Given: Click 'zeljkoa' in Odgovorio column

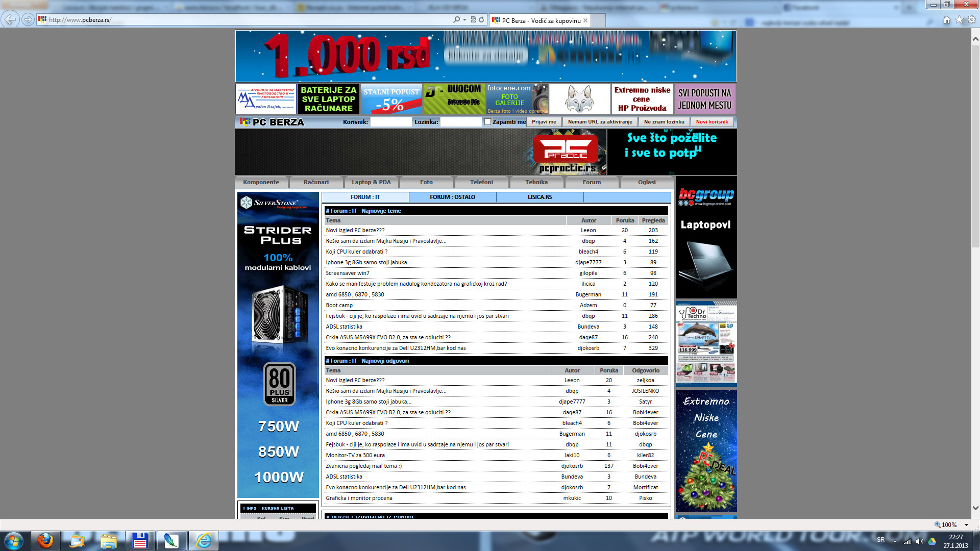Looking at the screenshot, I should [645, 381].
